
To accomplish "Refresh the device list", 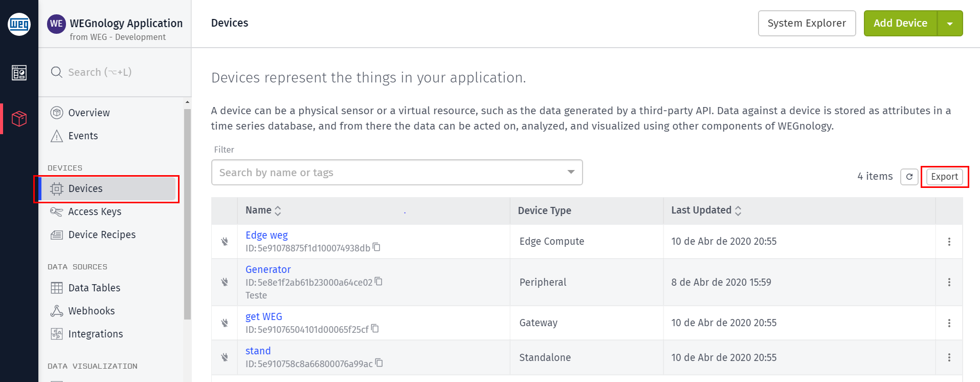I will click(x=909, y=177).
